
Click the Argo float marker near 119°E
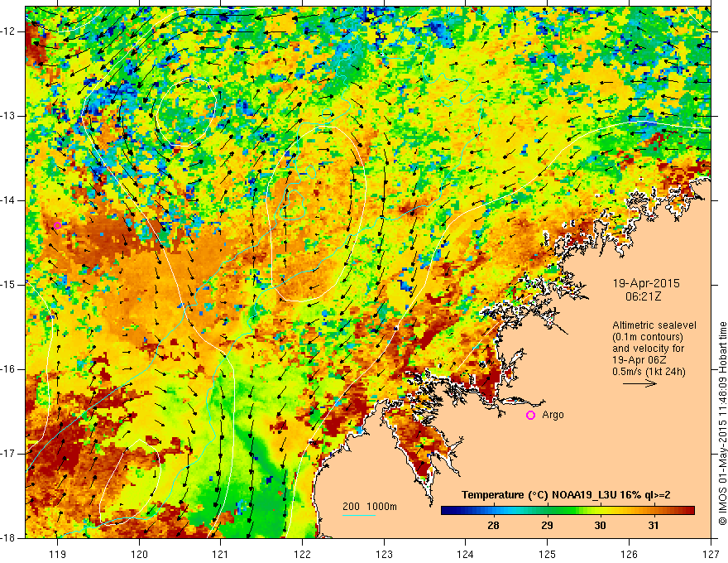(x=57, y=226)
